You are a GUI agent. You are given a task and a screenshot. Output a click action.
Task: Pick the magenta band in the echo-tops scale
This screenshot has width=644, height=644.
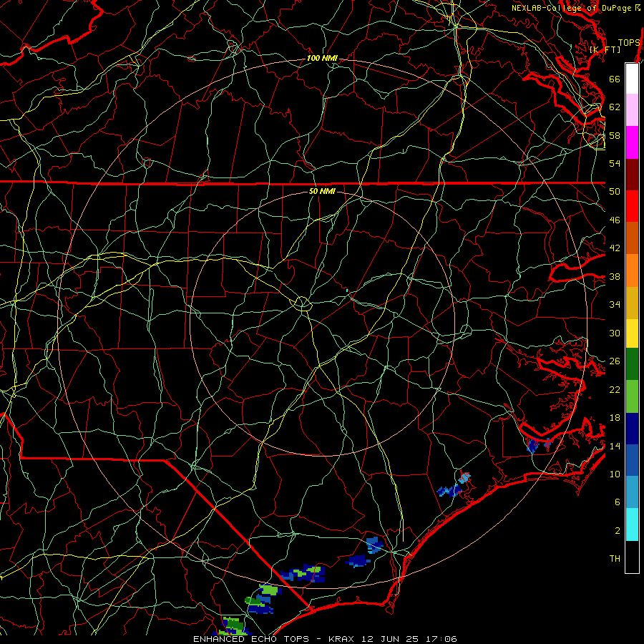(632, 142)
